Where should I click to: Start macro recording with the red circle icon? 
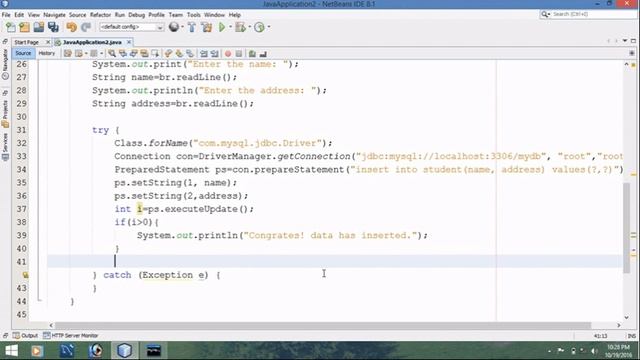pyautogui.click(x=228, y=53)
